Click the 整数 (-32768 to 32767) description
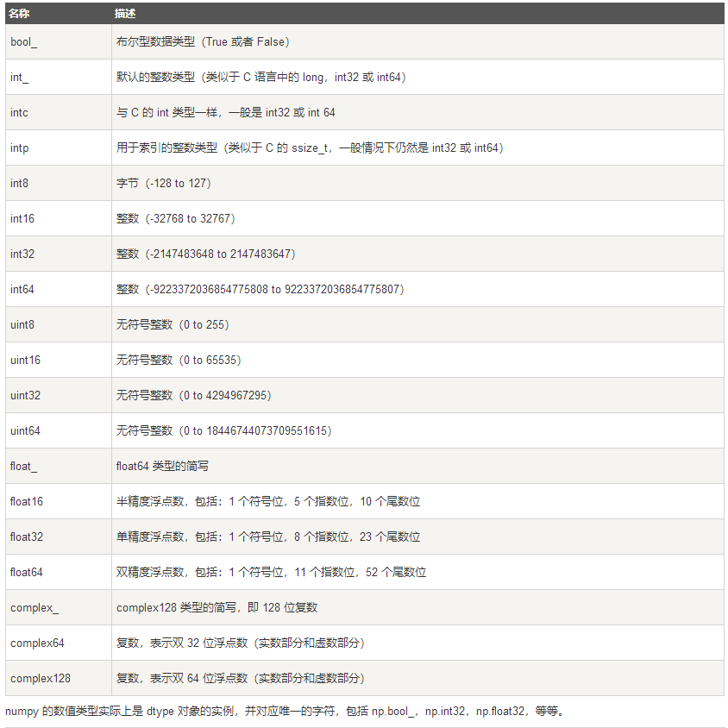The image size is (728, 728). coord(176,218)
